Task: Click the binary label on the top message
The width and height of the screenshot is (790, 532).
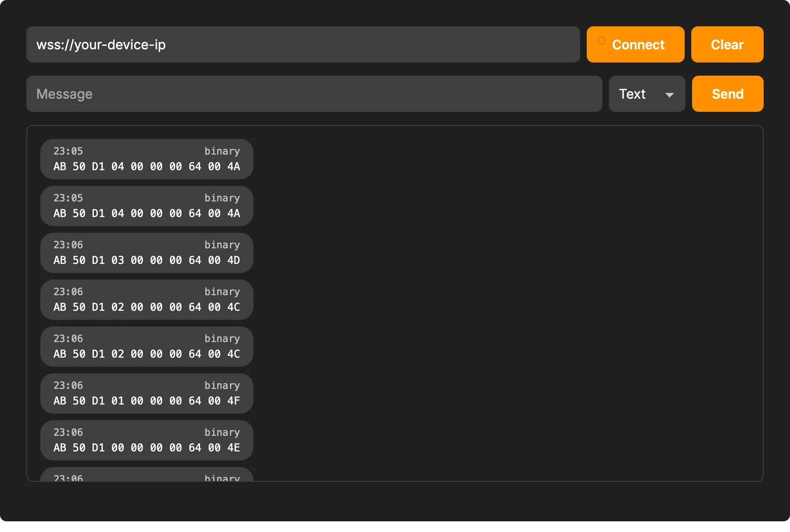Action: 222,151
